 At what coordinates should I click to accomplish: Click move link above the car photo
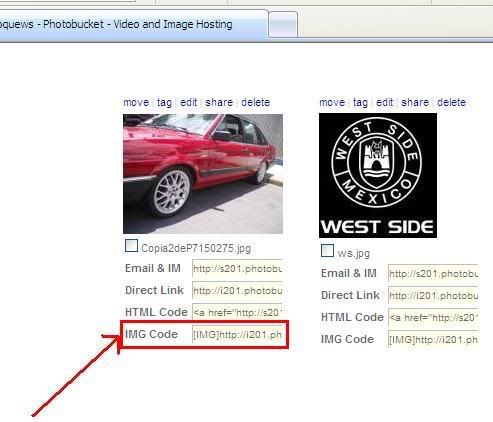pyautogui.click(x=136, y=102)
